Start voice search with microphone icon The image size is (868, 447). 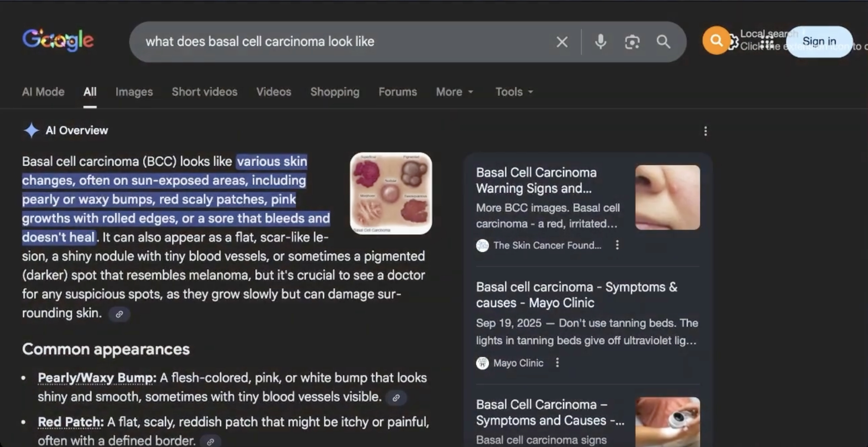[600, 42]
